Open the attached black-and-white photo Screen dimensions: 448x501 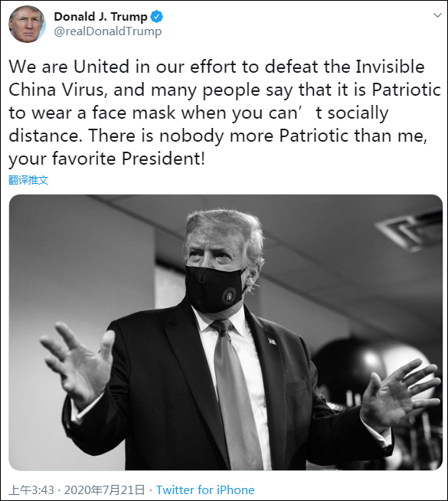(x=225, y=332)
